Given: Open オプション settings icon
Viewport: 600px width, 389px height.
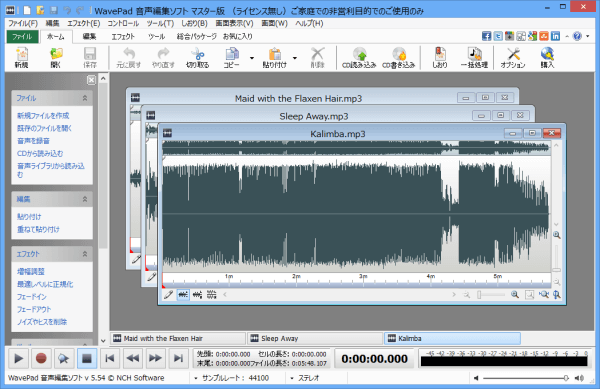Looking at the screenshot, I should tap(513, 58).
